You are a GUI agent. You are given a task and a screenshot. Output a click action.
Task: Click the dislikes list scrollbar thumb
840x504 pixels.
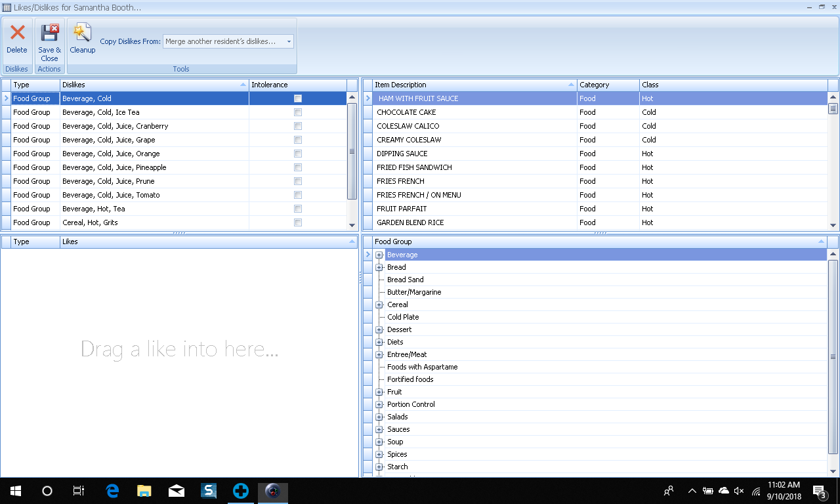tap(352, 151)
